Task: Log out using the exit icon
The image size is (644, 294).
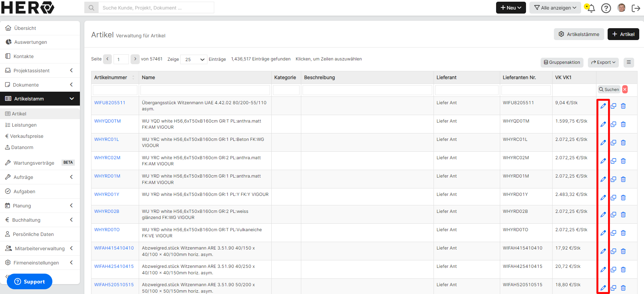Action: coord(636,8)
